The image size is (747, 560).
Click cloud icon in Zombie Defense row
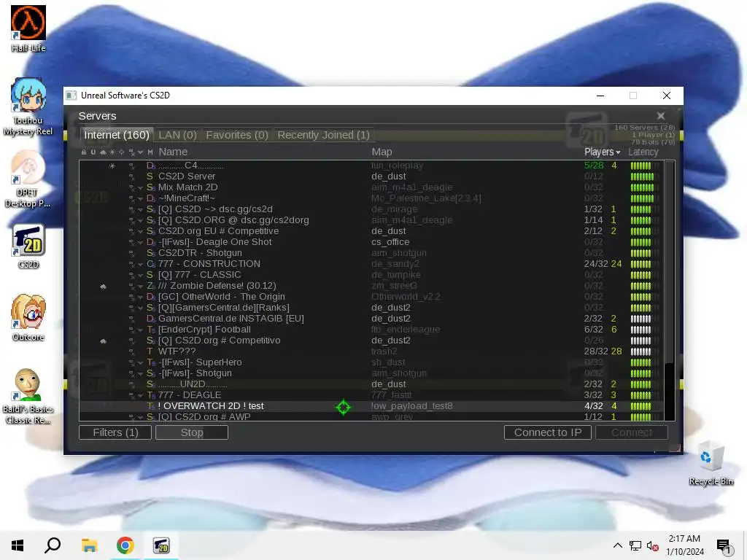[103, 286]
